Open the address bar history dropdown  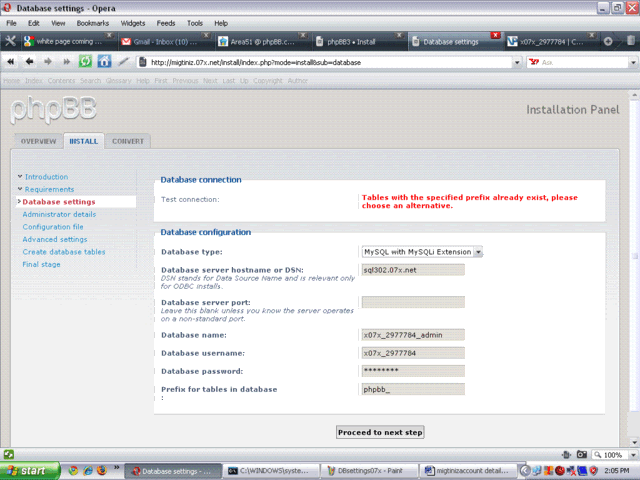pyautogui.click(x=517, y=62)
